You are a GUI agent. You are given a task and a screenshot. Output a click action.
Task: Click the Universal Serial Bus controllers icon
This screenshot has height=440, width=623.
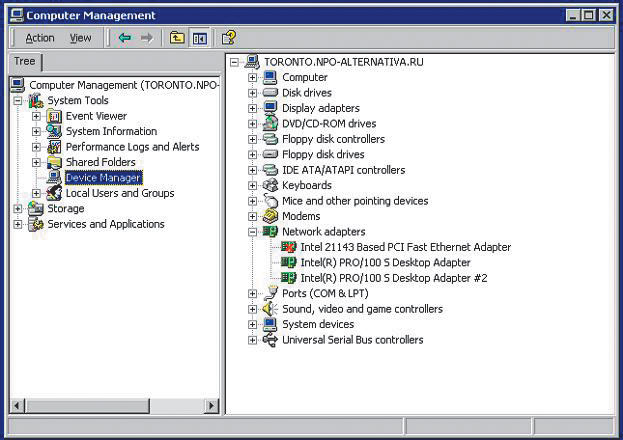tap(270, 340)
